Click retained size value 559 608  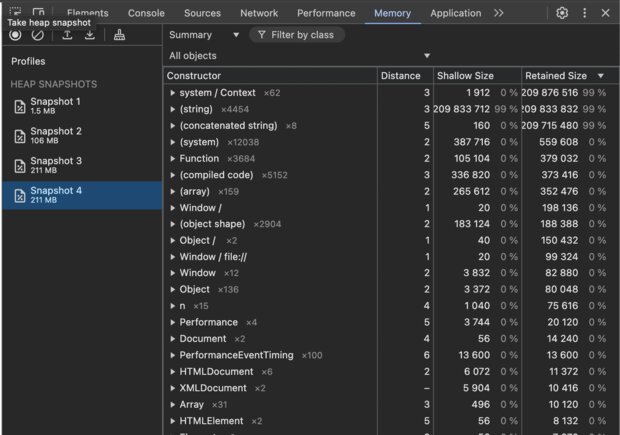click(x=558, y=142)
